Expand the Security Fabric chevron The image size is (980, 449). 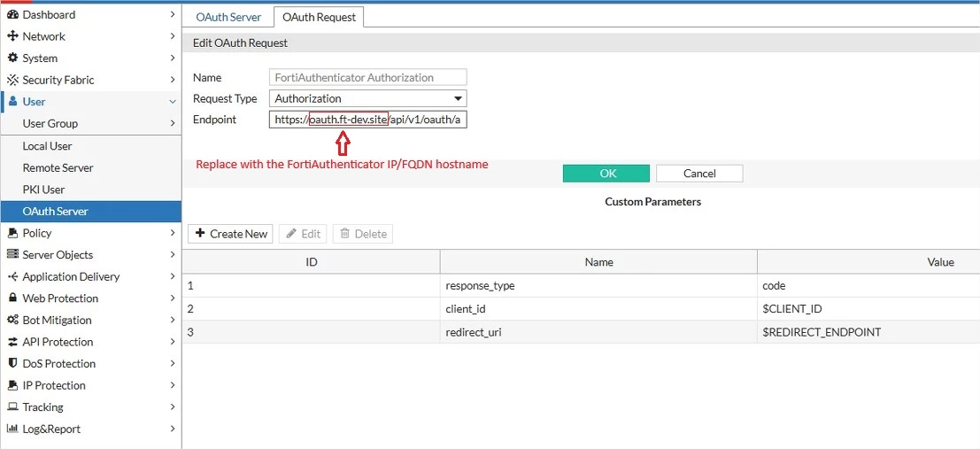click(173, 80)
